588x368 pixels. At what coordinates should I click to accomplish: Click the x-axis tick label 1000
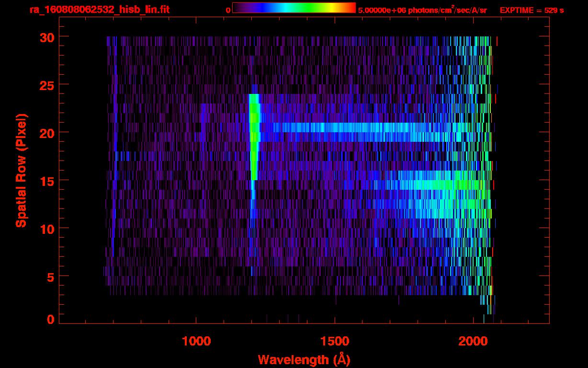coord(196,341)
